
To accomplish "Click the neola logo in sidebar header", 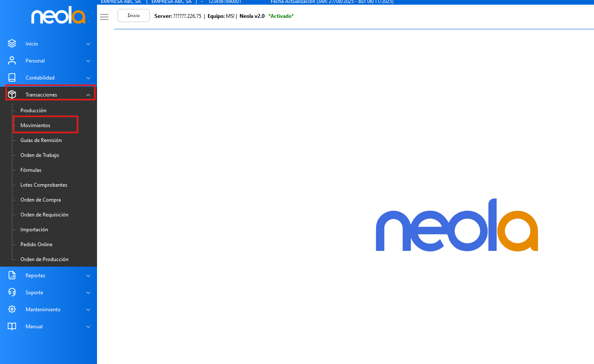I will point(58,17).
